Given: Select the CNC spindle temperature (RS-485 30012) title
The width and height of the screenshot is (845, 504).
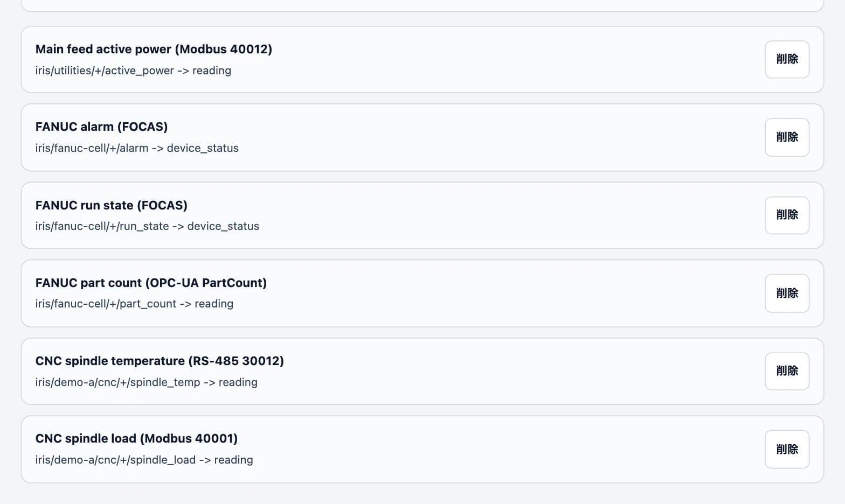Looking at the screenshot, I should coord(160,361).
